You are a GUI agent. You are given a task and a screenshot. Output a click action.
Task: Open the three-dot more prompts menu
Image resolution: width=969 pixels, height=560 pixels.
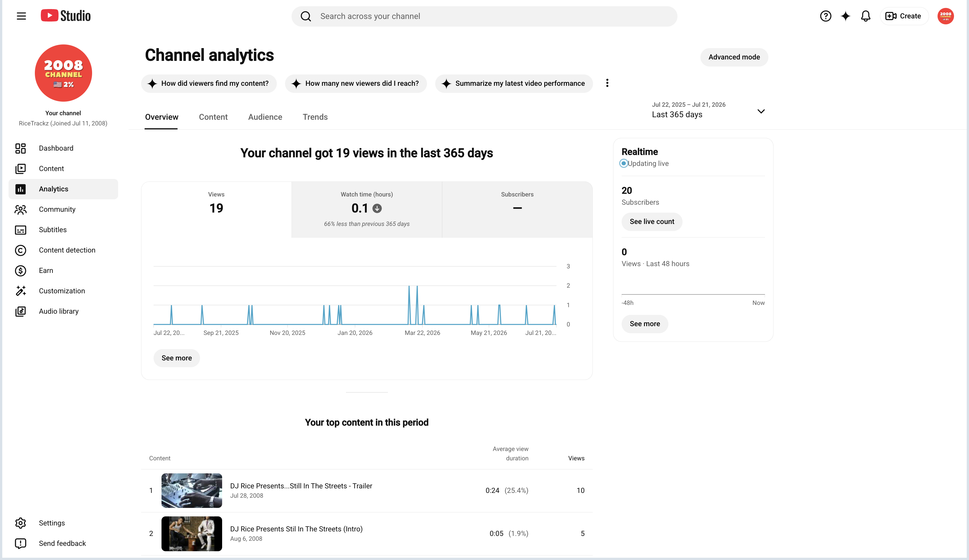tap(607, 83)
